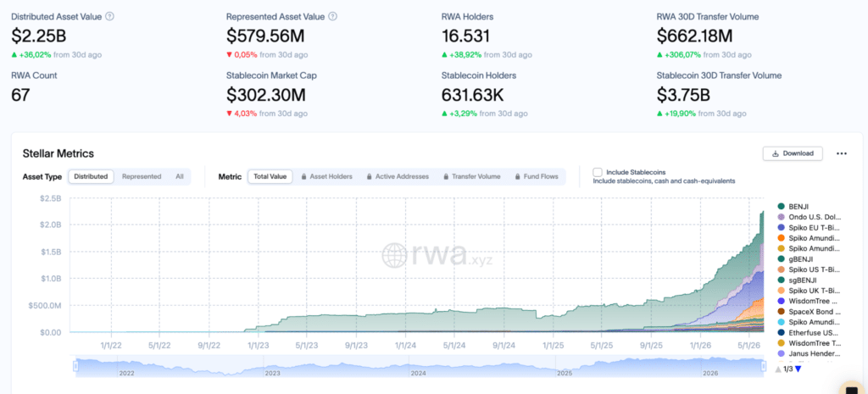Toggle Etherfuse US... legend series
868x394 pixels.
coord(809,333)
